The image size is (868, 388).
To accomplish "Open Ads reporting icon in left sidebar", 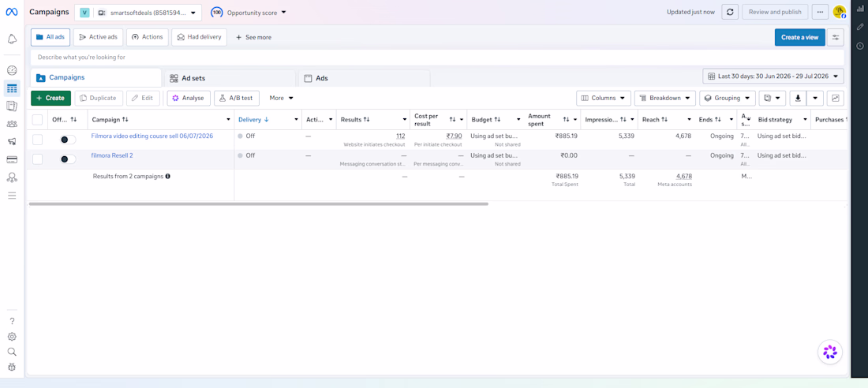I will point(12,106).
